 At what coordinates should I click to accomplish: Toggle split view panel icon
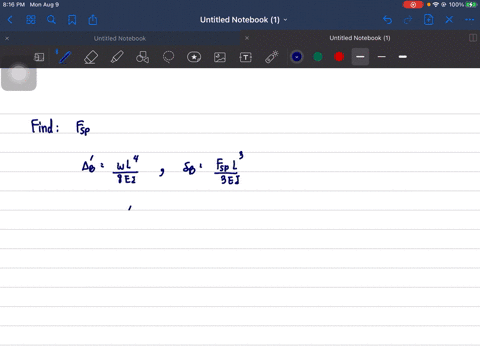click(x=473, y=38)
